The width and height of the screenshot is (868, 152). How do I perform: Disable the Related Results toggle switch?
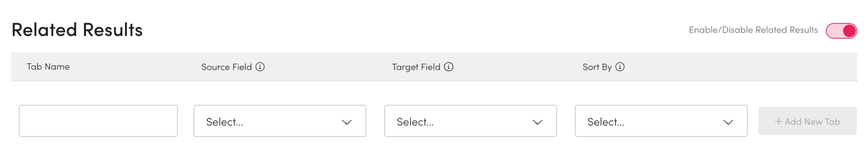[841, 31]
